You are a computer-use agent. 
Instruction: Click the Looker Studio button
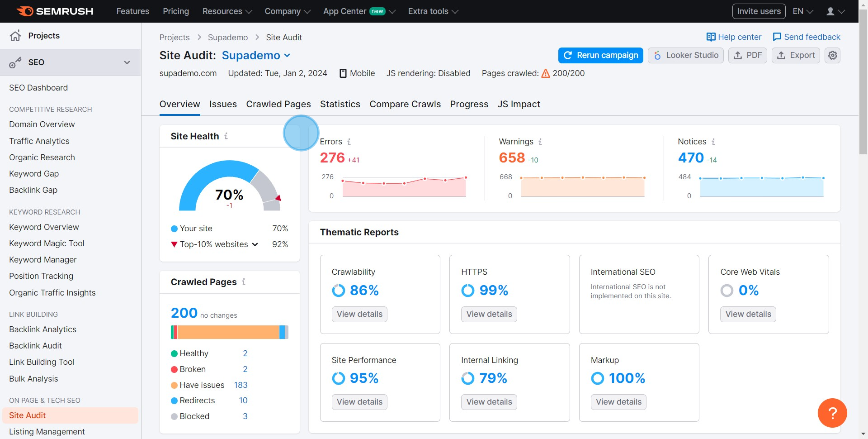(686, 55)
